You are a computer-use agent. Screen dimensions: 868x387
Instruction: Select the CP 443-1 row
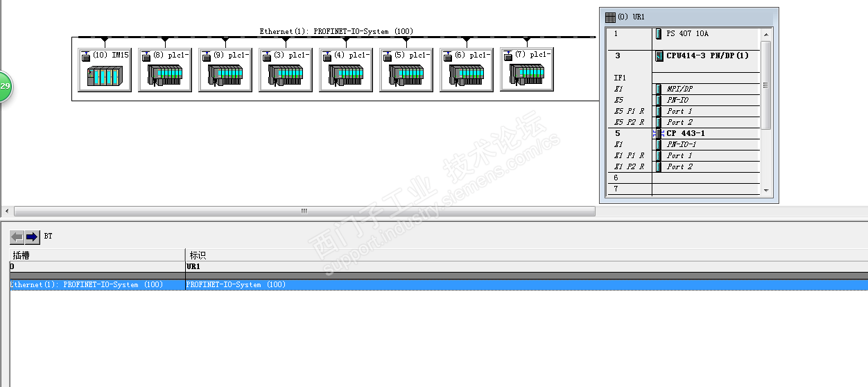[684, 133]
